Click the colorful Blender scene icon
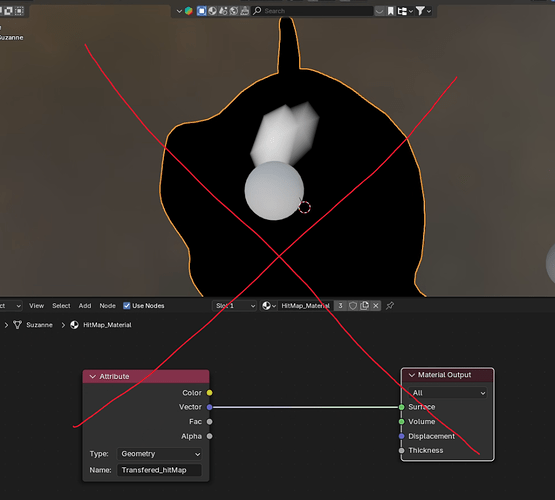This screenshot has height=500, width=555. [189, 11]
